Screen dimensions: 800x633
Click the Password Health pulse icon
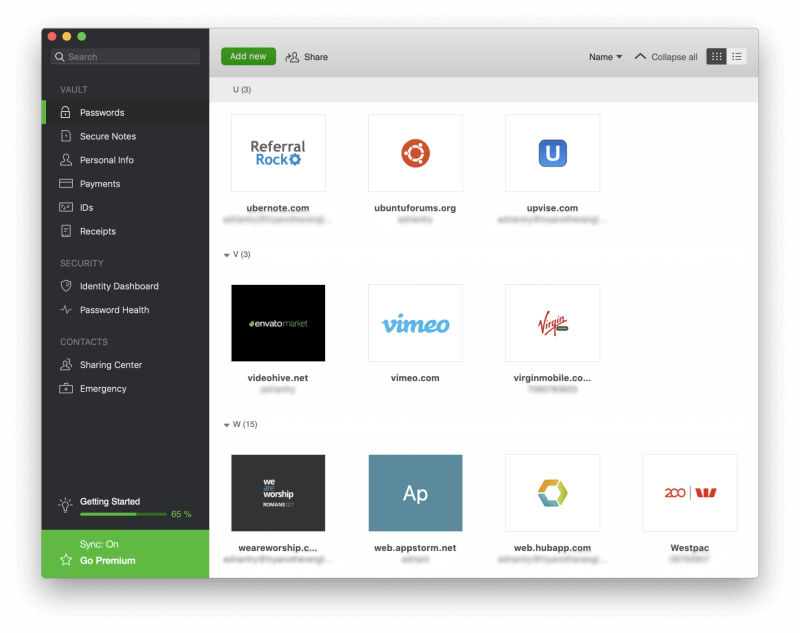point(65,310)
